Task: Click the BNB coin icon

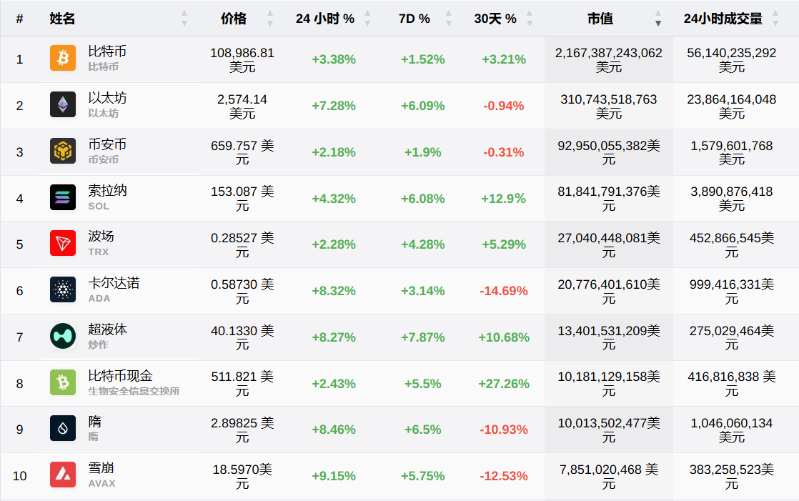Action: point(63,151)
